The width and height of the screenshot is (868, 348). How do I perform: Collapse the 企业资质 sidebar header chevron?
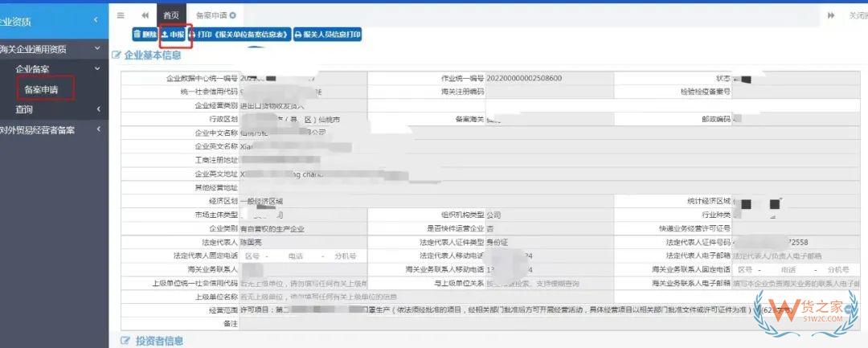tap(96, 20)
